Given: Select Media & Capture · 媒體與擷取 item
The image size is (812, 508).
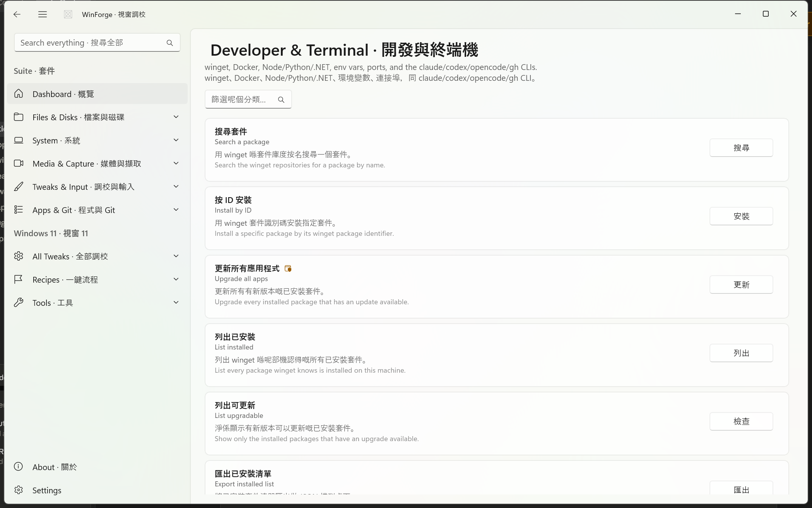Looking at the screenshot, I should tap(97, 163).
